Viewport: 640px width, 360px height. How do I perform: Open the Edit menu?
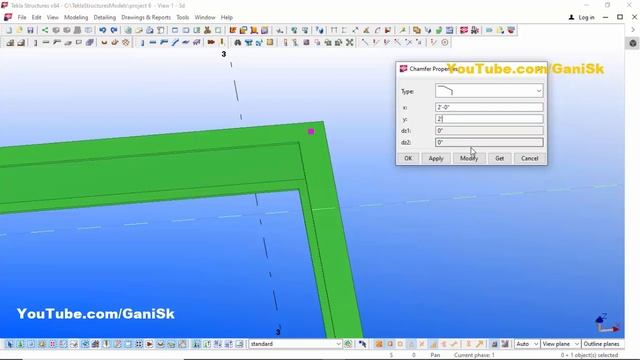pos(37,18)
